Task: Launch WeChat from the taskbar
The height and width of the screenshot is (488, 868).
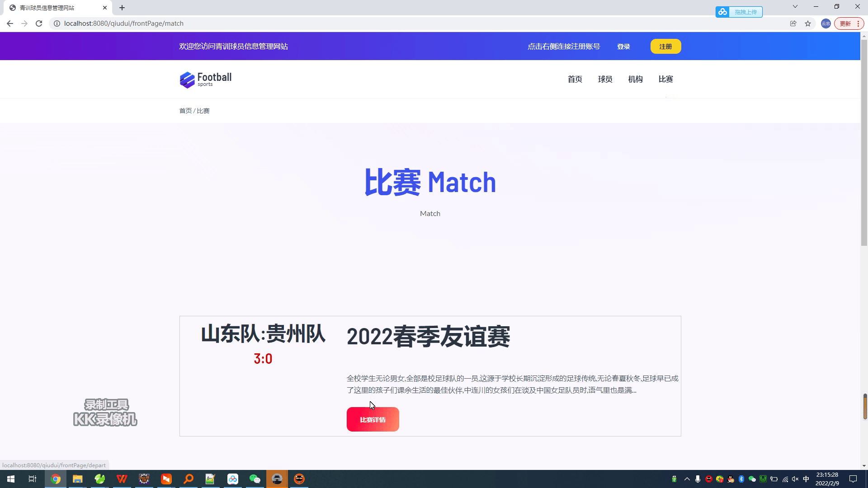Action: pos(255,479)
